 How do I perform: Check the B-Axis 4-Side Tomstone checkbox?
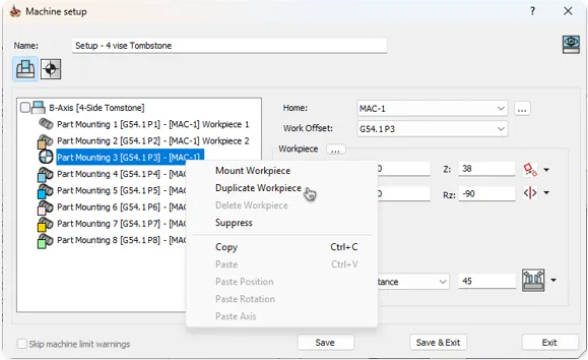(25, 108)
